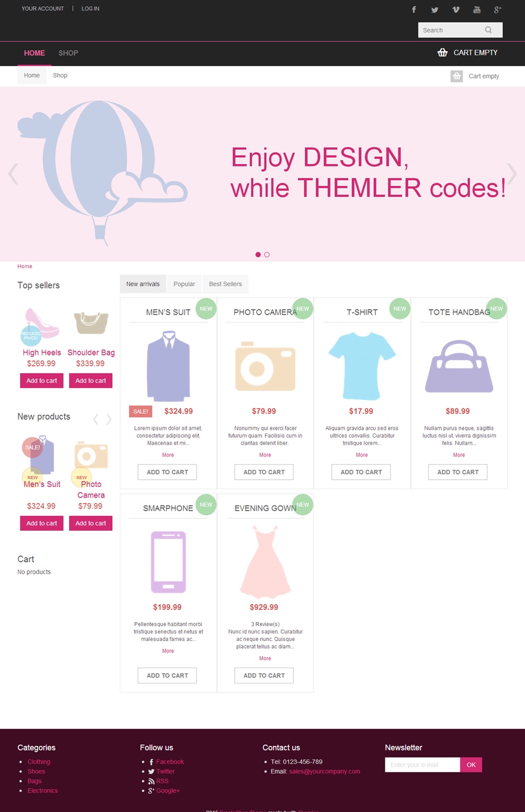
Task: Open the Facebook icon in top header
Action: 414,9
